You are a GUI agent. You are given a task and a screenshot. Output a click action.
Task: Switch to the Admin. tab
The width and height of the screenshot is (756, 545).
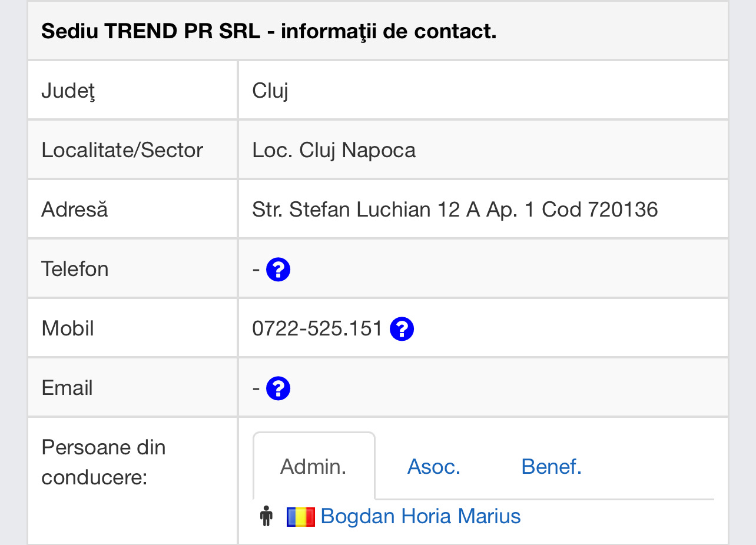click(314, 467)
